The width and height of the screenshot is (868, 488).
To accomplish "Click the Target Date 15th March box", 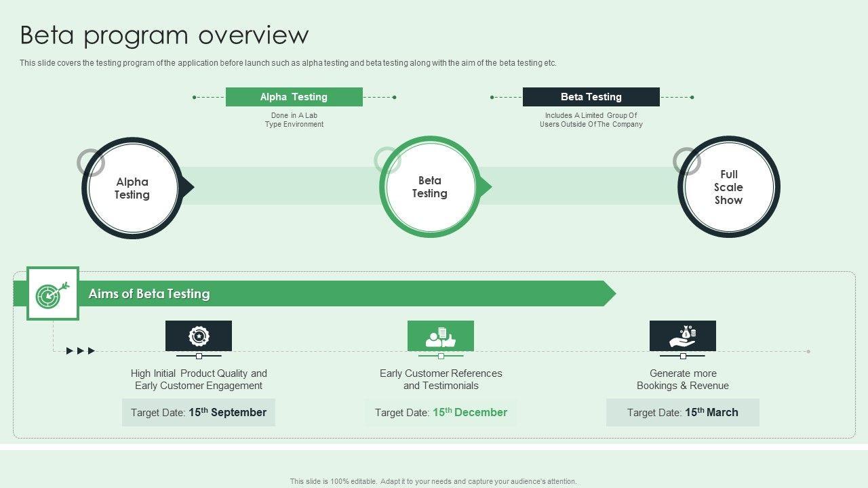I will click(683, 412).
